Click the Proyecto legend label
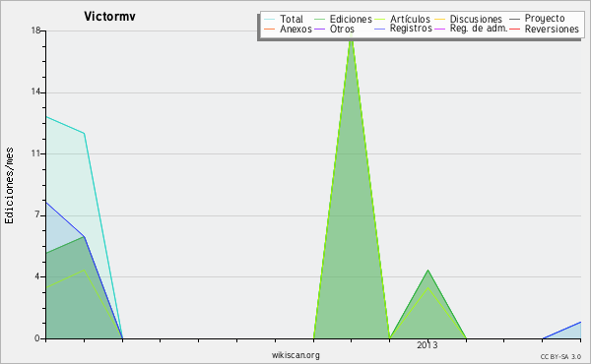Viewport: 591px width, 364px height. pos(545,19)
